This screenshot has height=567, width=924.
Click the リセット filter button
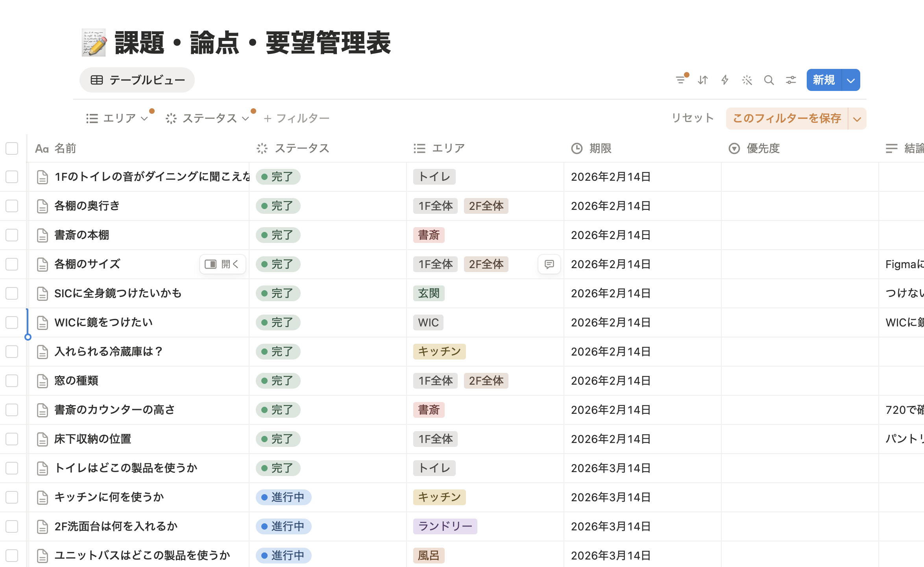tap(693, 118)
